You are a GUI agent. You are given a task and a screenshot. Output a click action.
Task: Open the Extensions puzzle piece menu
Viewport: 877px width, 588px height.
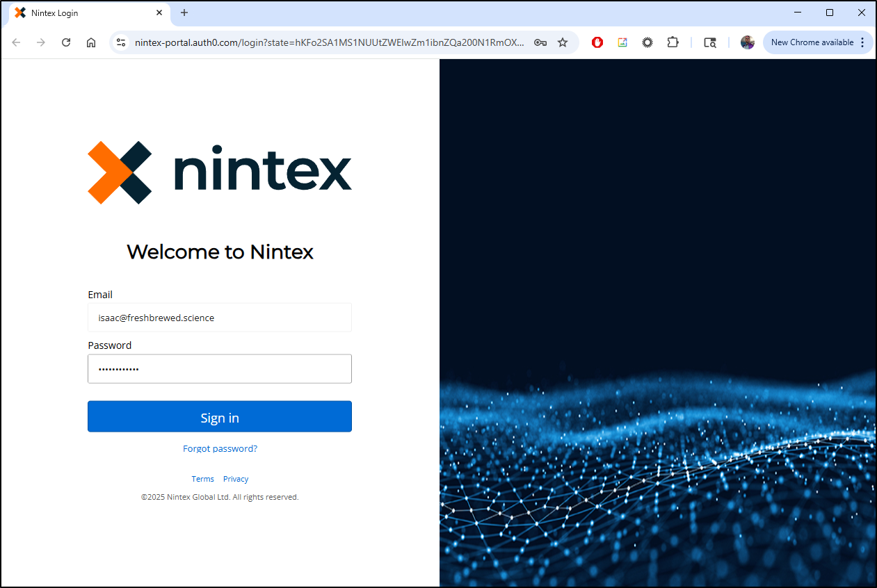click(673, 42)
